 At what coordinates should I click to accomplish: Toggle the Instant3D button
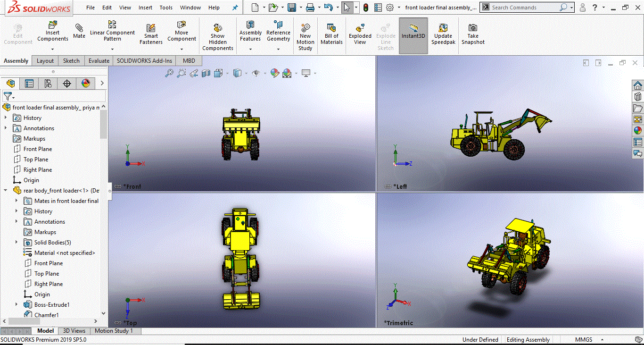tap(413, 35)
